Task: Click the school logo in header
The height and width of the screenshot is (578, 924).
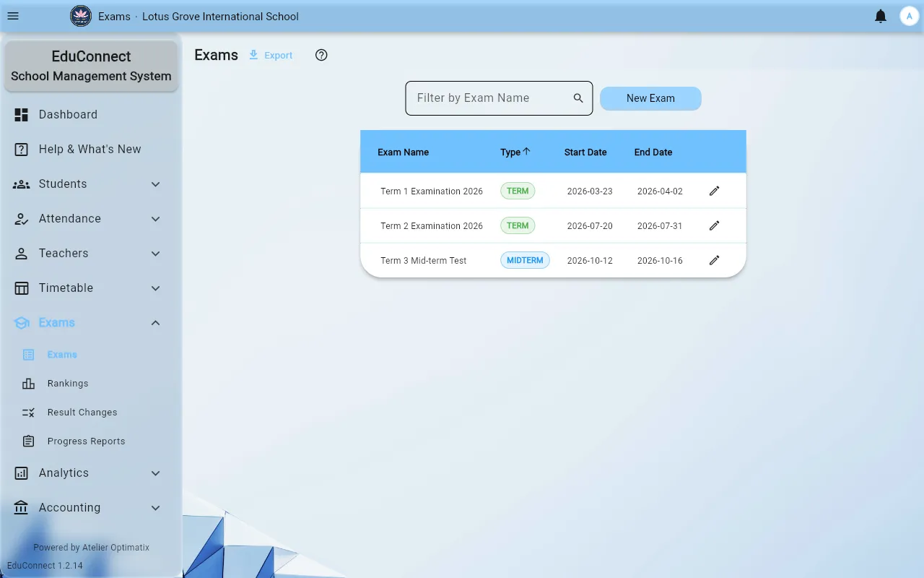Action: click(81, 16)
